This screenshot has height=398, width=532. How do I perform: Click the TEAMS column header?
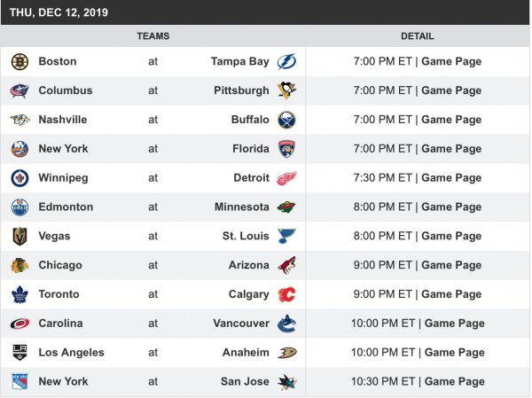(x=153, y=36)
